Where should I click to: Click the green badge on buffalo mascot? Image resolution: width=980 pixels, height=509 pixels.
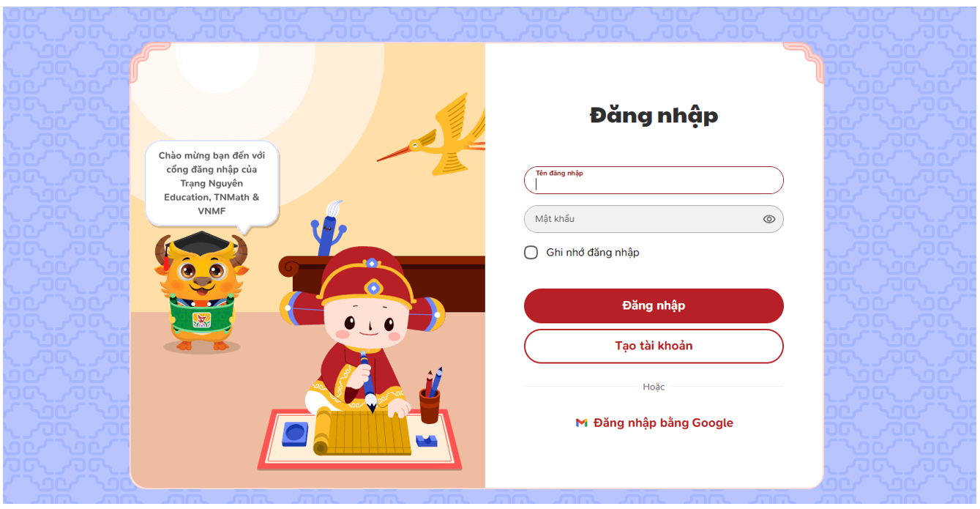click(201, 320)
